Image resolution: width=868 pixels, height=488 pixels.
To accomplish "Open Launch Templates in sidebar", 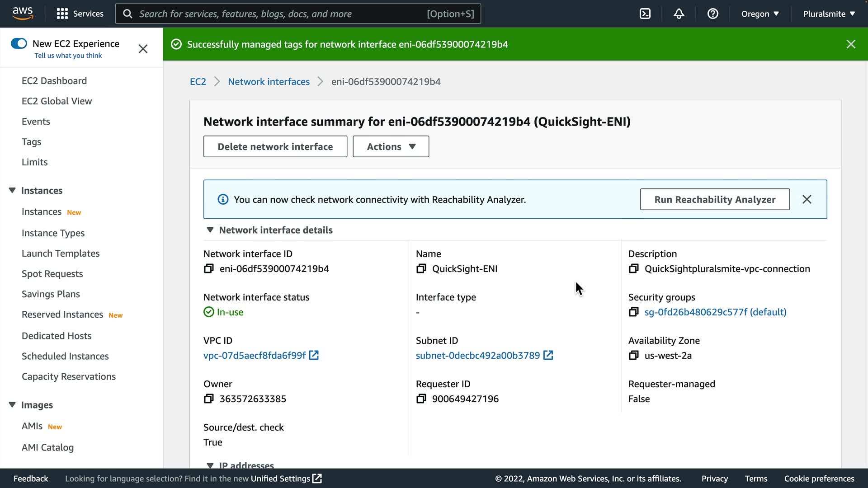I will [x=61, y=253].
